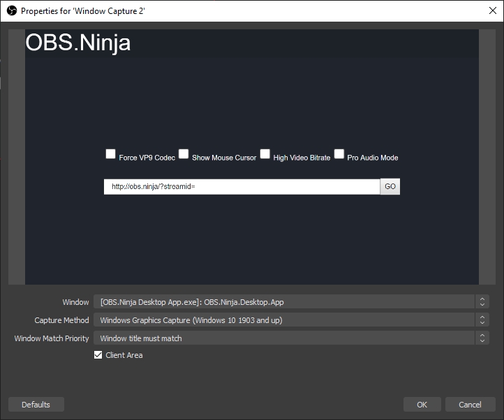Check the High Video Bitrate option
Screen dimensions: 504x420
[265, 154]
